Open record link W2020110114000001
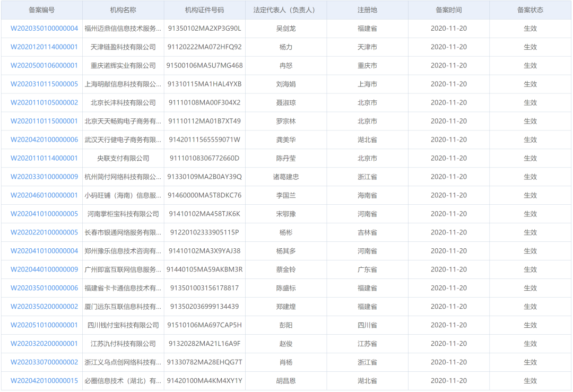This screenshot has width=573, height=392. 44,158
